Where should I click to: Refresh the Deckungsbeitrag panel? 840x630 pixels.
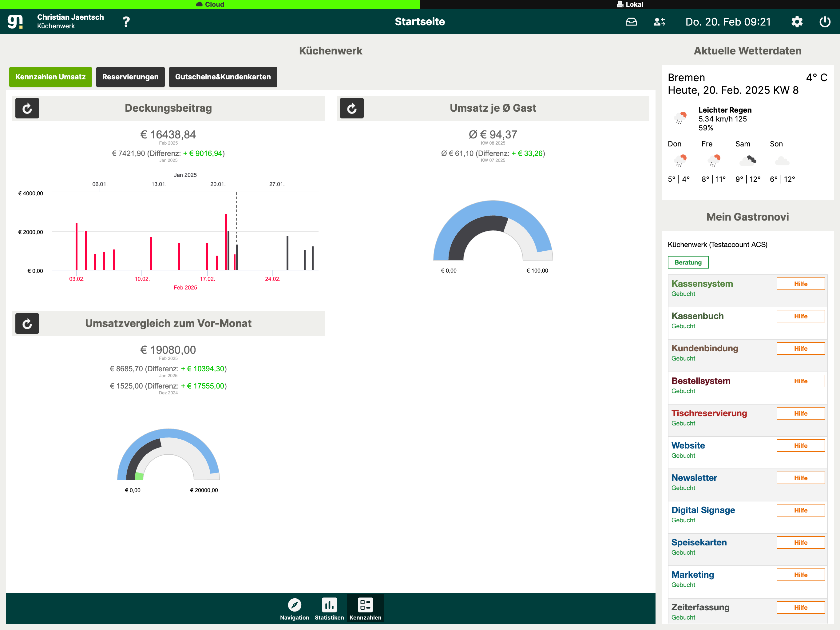(27, 108)
